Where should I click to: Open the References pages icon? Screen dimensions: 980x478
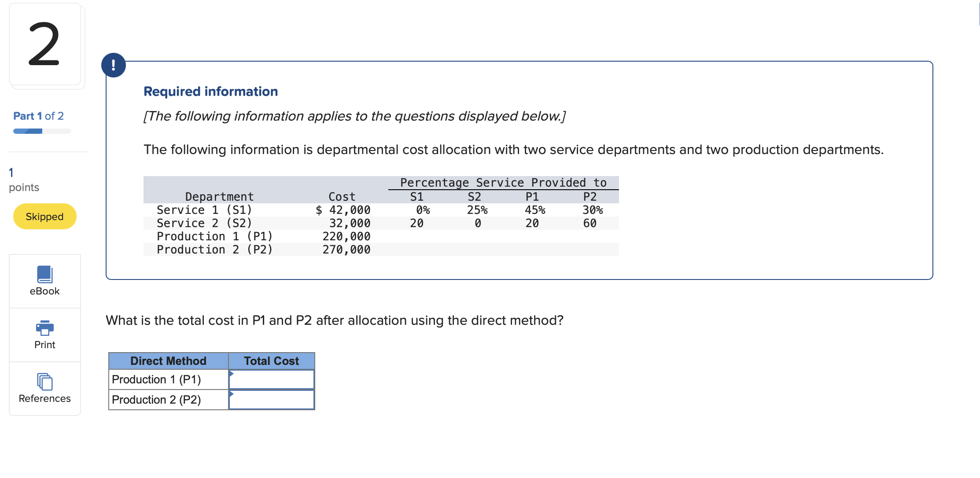(x=44, y=382)
